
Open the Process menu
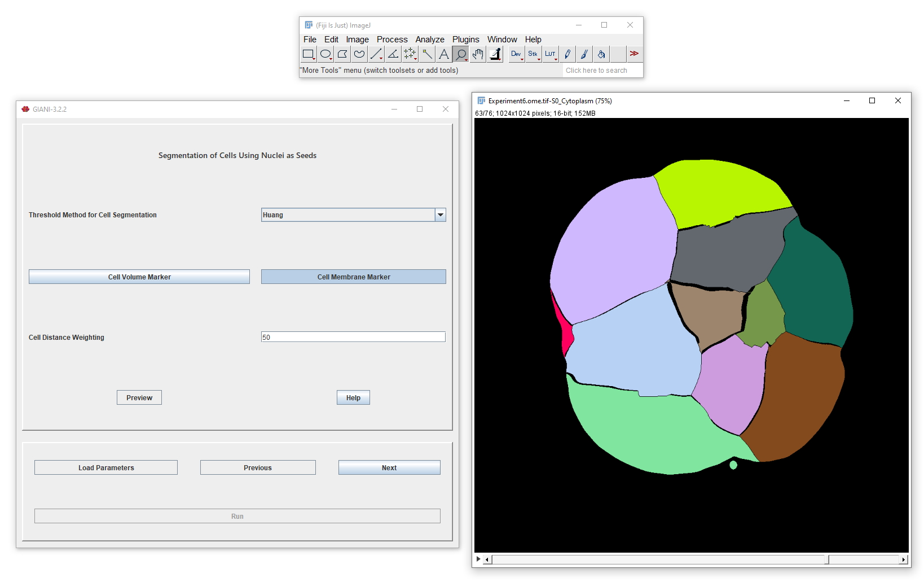click(392, 40)
